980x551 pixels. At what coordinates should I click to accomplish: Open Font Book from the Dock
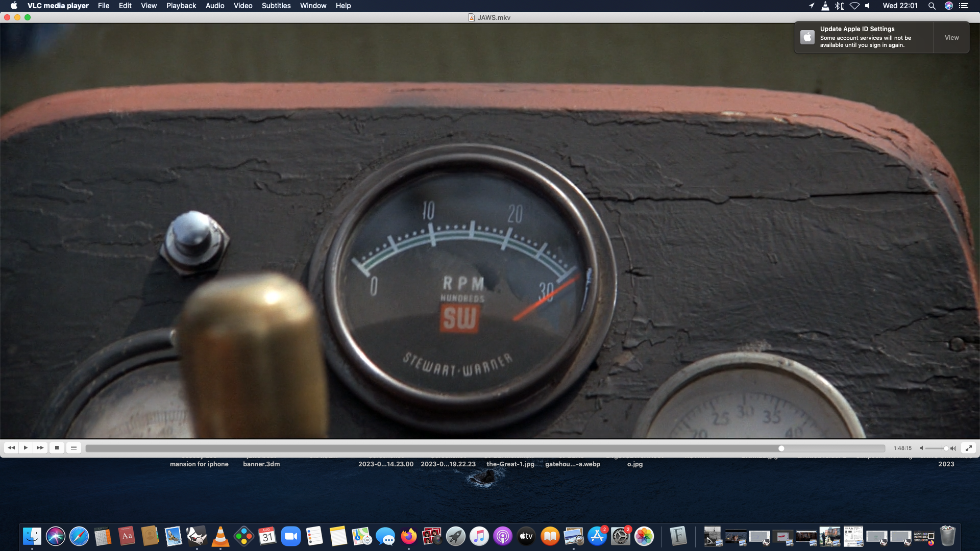coord(678,536)
